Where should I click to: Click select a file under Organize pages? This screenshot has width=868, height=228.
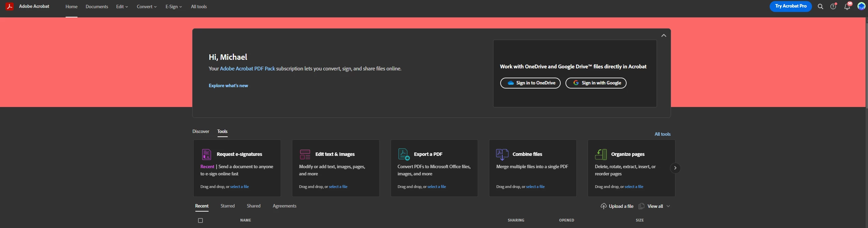pyautogui.click(x=634, y=187)
